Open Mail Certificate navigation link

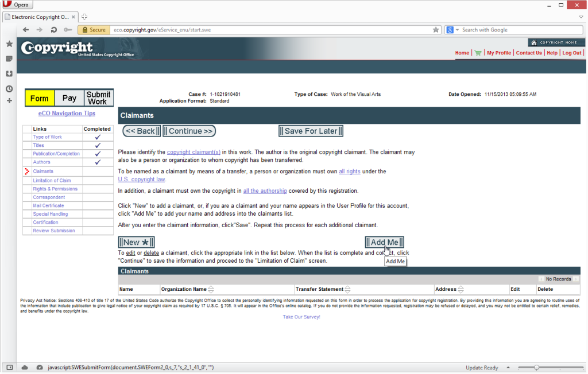point(48,206)
